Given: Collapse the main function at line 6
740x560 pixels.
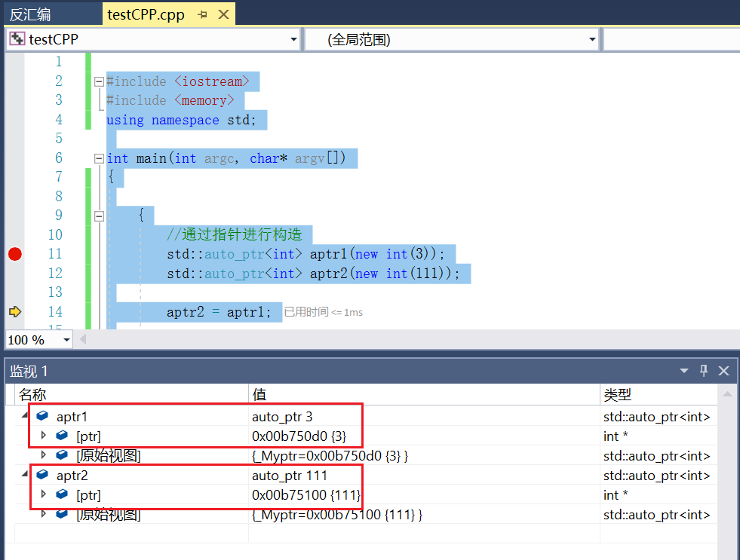Looking at the screenshot, I should coord(99,158).
